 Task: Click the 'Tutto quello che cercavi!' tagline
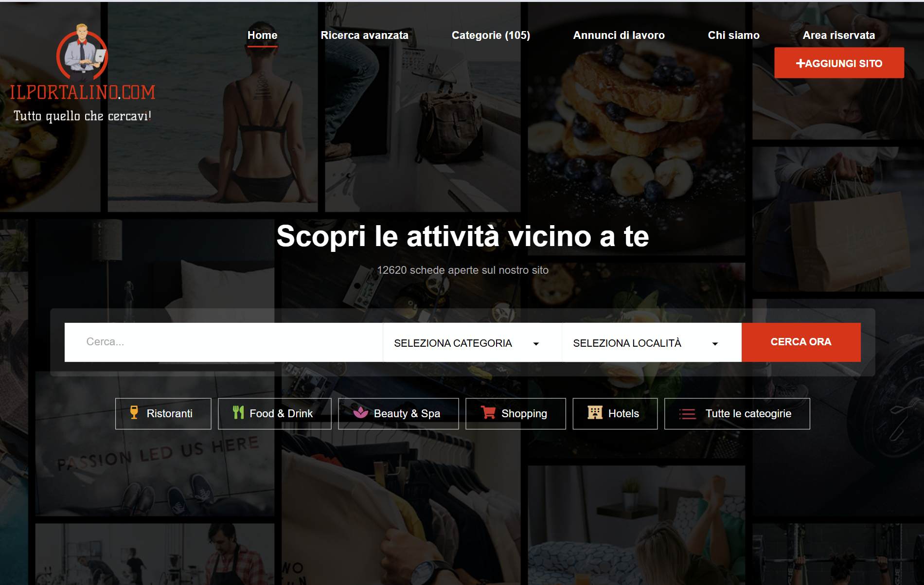pyautogui.click(x=82, y=116)
